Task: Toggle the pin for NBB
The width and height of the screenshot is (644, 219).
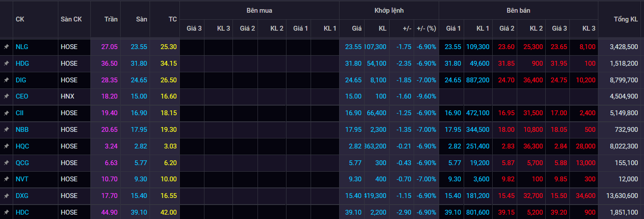Action: [x=6, y=130]
